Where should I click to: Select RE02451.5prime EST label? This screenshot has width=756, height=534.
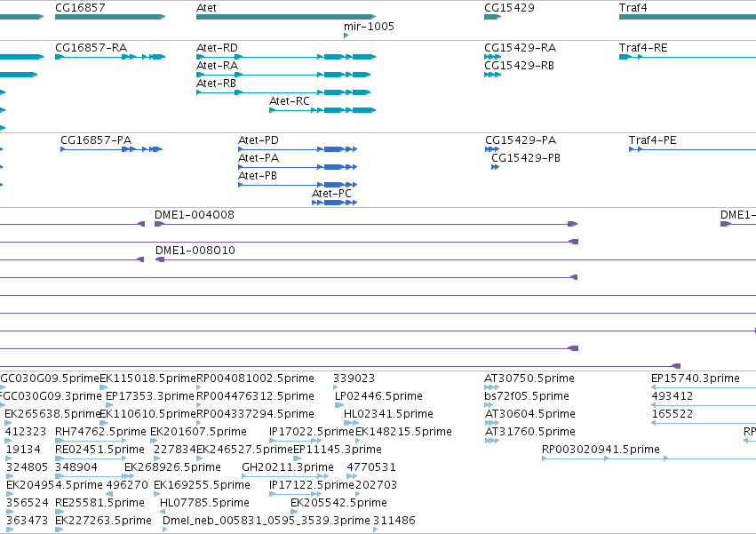tap(99, 450)
